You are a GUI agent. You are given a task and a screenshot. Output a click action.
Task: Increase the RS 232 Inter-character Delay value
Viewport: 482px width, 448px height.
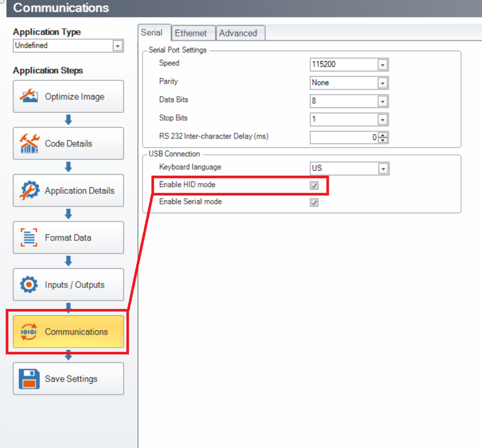coord(384,134)
